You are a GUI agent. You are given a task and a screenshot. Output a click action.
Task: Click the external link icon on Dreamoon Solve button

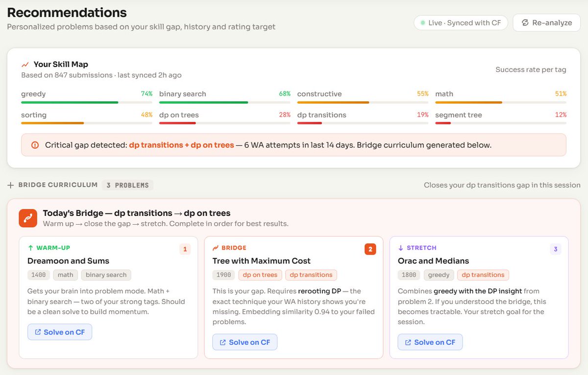(x=38, y=332)
